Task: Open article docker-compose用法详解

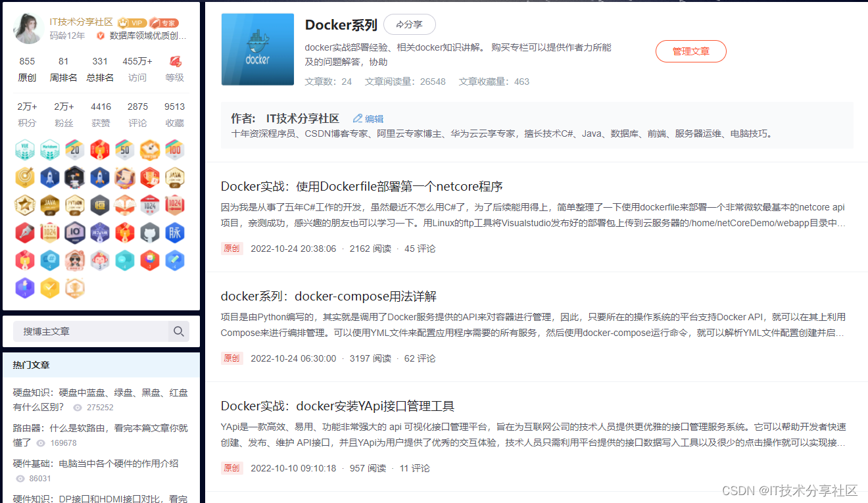Action: (x=329, y=296)
